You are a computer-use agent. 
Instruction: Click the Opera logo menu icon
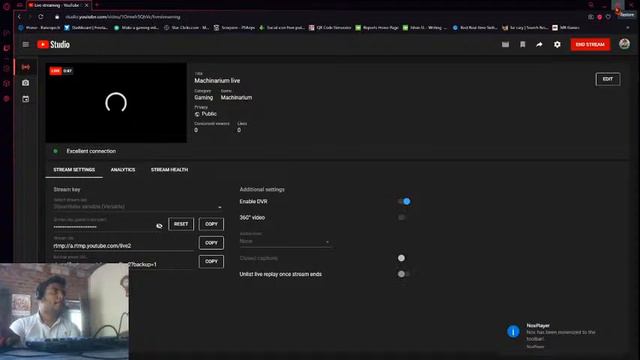[x=6, y=6]
